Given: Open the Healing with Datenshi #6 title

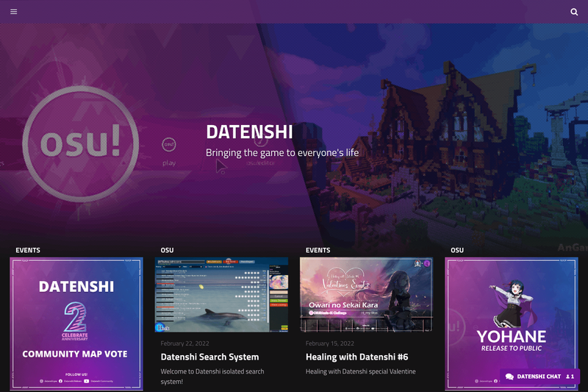Looking at the screenshot, I should click(356, 357).
